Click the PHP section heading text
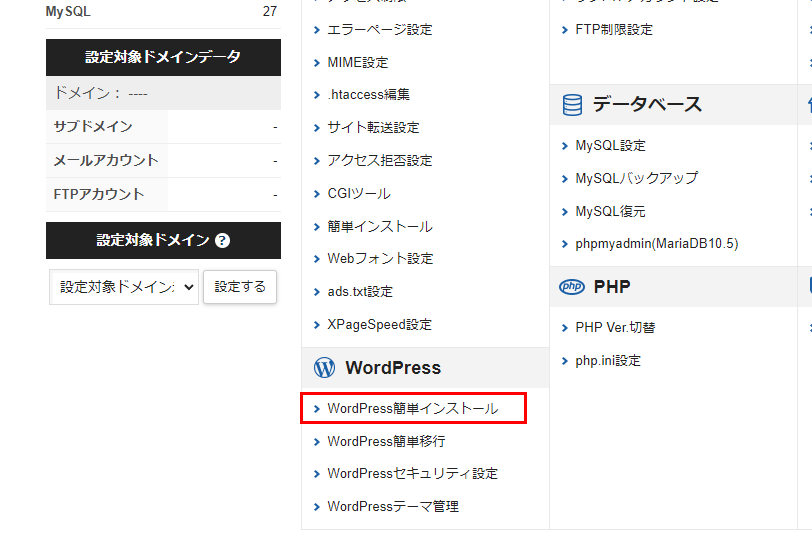The height and width of the screenshot is (541, 812). (612, 287)
